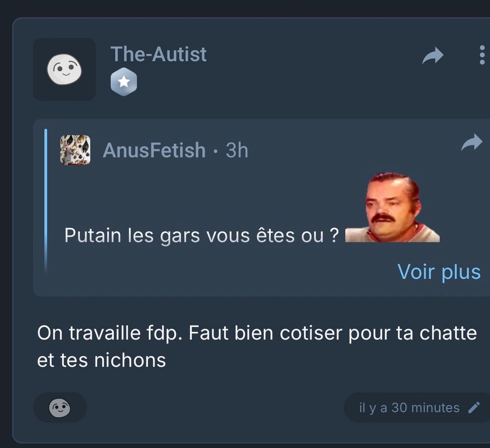Edit the post using the pencil icon
Screen dimensions: 490x448
click(x=474, y=407)
